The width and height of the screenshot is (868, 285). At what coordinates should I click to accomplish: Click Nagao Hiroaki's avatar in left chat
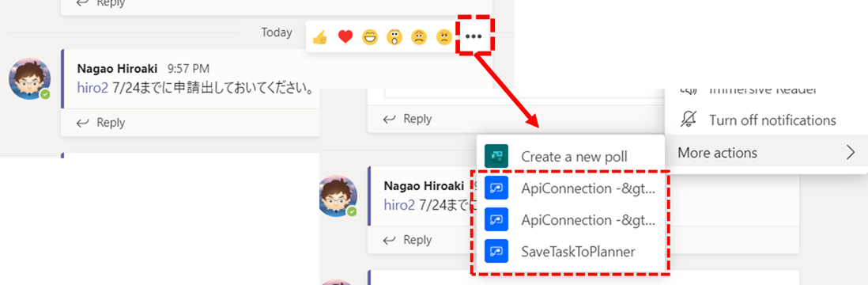pos(29,78)
